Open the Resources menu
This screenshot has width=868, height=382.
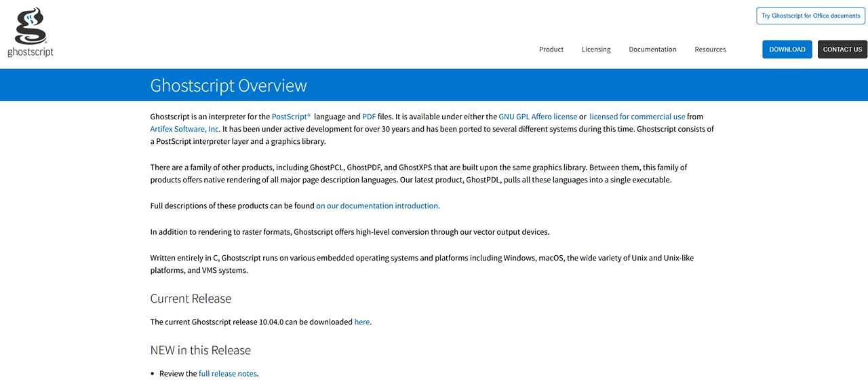click(x=710, y=50)
